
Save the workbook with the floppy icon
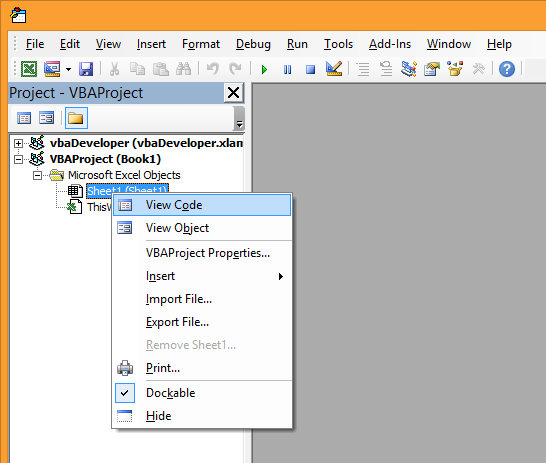click(86, 69)
